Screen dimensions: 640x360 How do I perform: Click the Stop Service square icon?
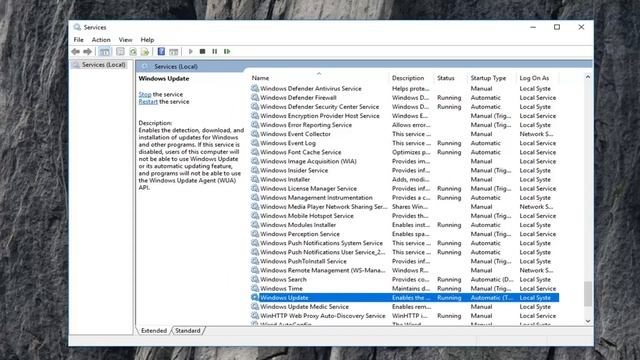coord(202,51)
